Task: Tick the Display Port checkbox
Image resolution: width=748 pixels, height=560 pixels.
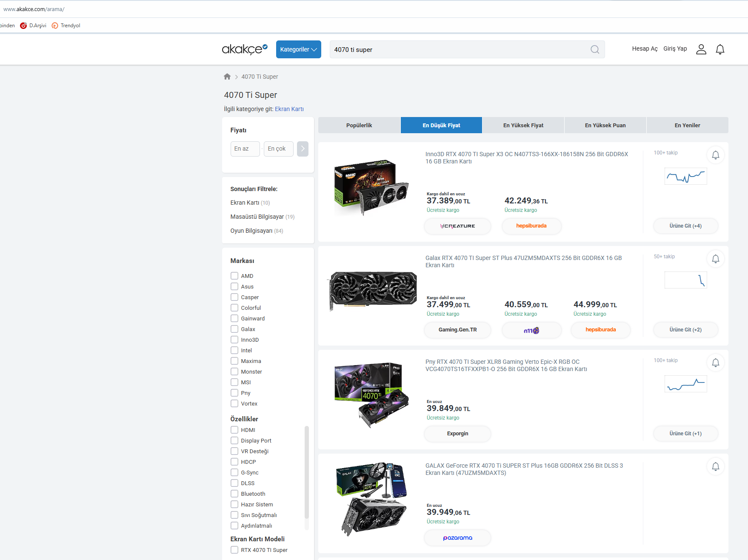Action: click(234, 440)
